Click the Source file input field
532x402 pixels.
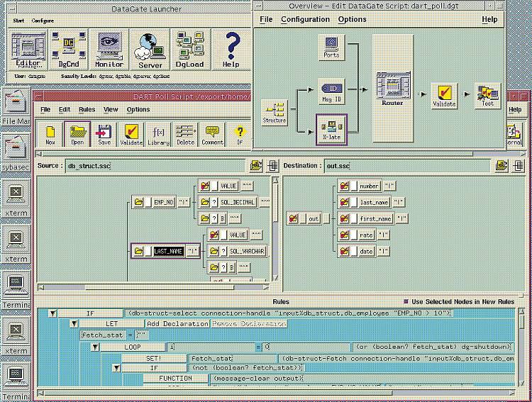[155, 166]
